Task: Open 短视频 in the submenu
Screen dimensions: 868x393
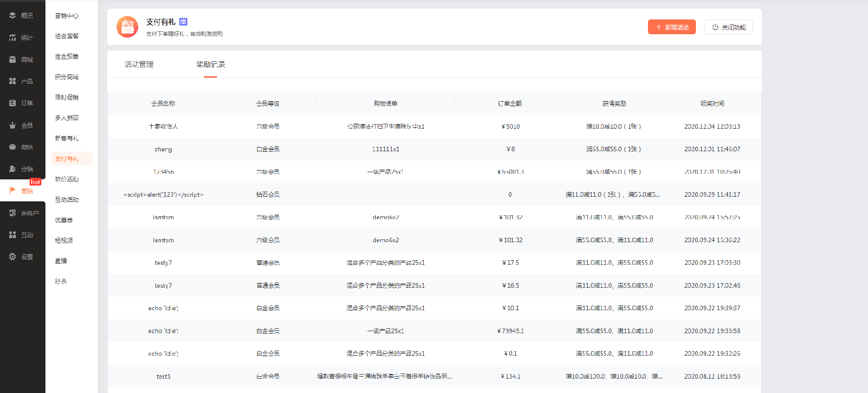Action: 64,241
